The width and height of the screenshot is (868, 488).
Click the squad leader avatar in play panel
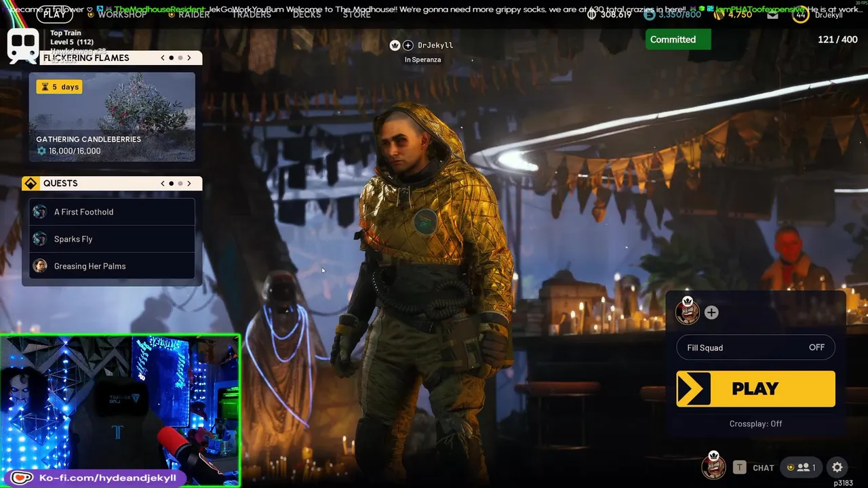(687, 311)
